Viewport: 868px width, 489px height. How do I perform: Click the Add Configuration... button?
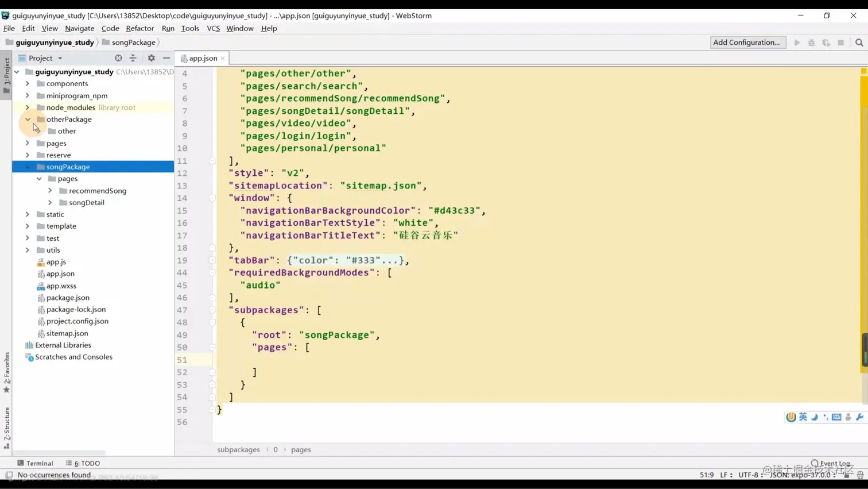point(747,43)
